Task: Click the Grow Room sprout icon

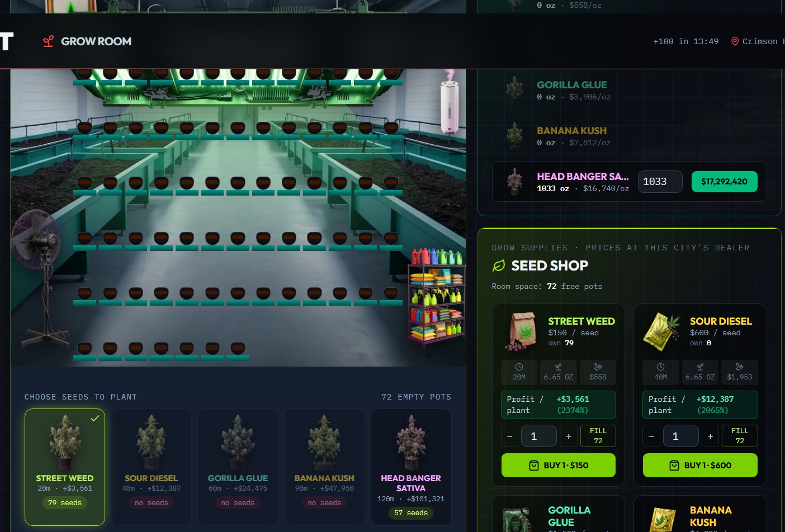Action: (x=49, y=41)
